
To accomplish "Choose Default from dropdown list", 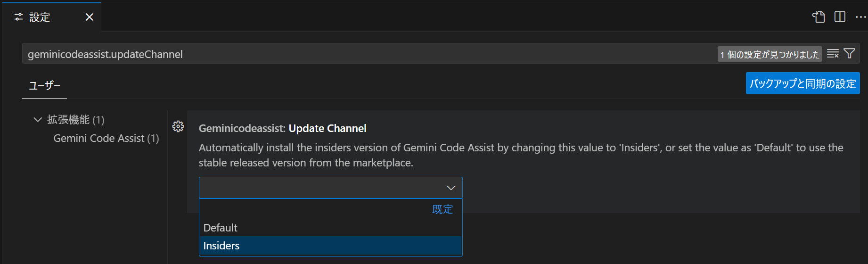I will (331, 228).
